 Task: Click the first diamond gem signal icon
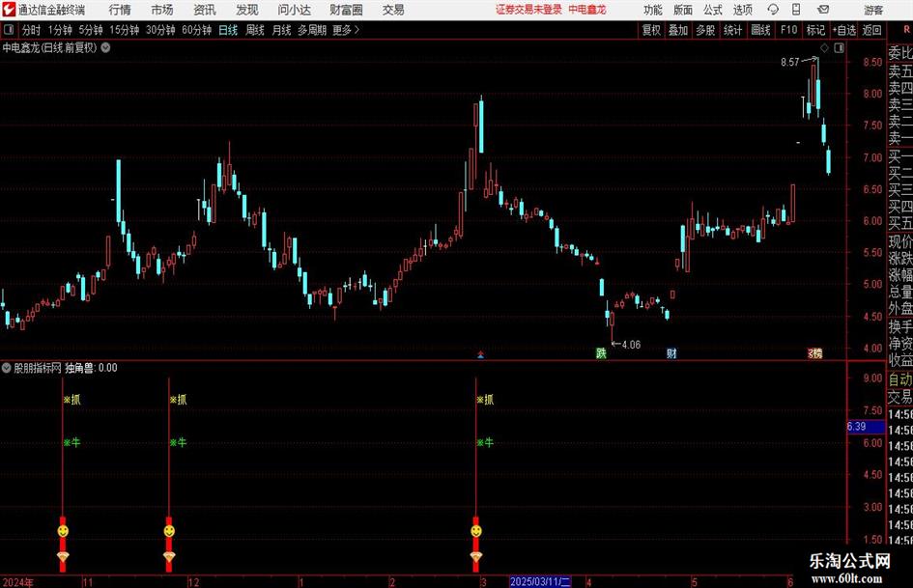63,556
